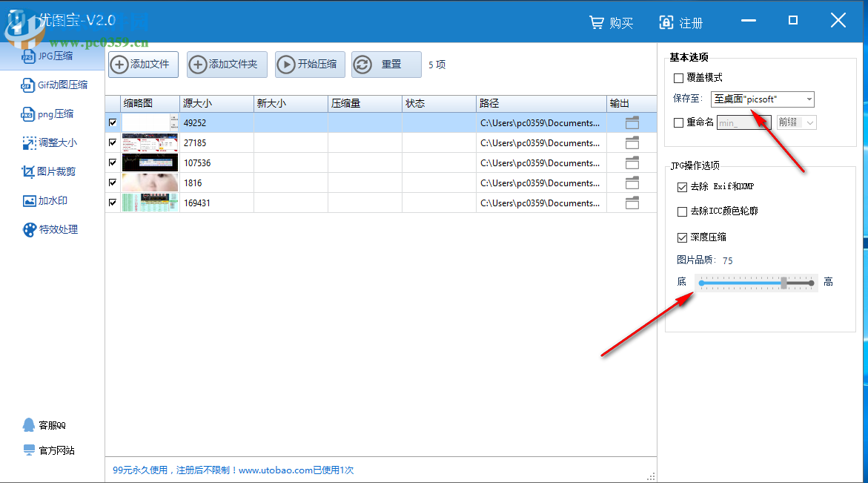
Task: Click the 缩略图 column header
Action: (150, 104)
